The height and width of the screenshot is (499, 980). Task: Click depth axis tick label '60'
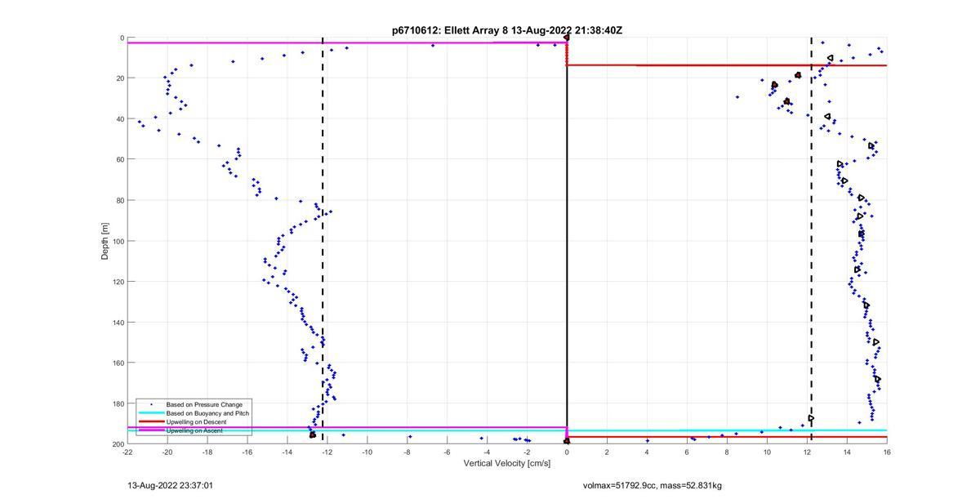click(x=119, y=159)
